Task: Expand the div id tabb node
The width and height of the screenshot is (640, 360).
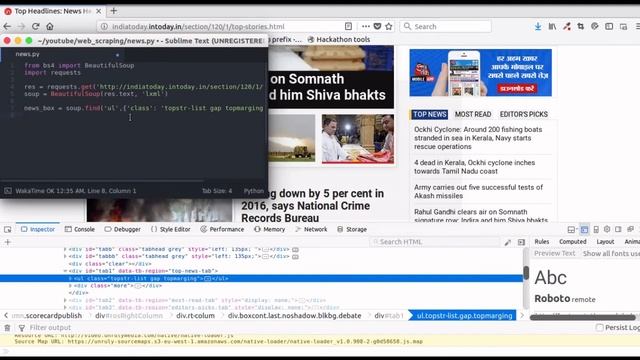Action: [65, 249]
